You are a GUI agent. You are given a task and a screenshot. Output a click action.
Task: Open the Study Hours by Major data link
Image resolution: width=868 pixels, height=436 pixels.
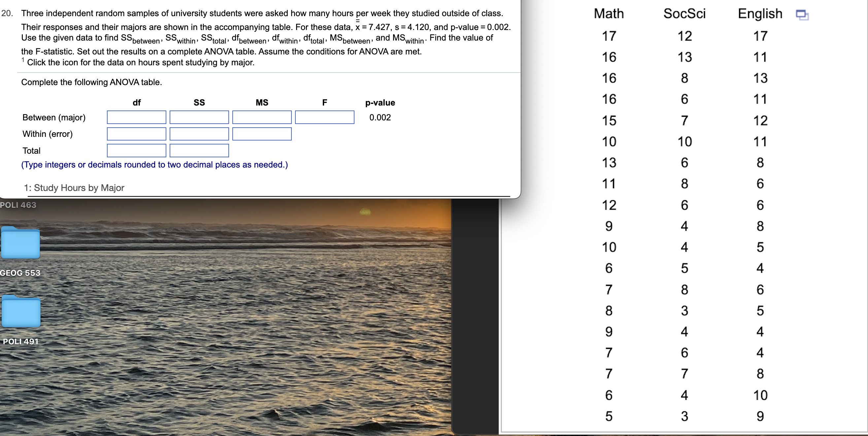74,188
